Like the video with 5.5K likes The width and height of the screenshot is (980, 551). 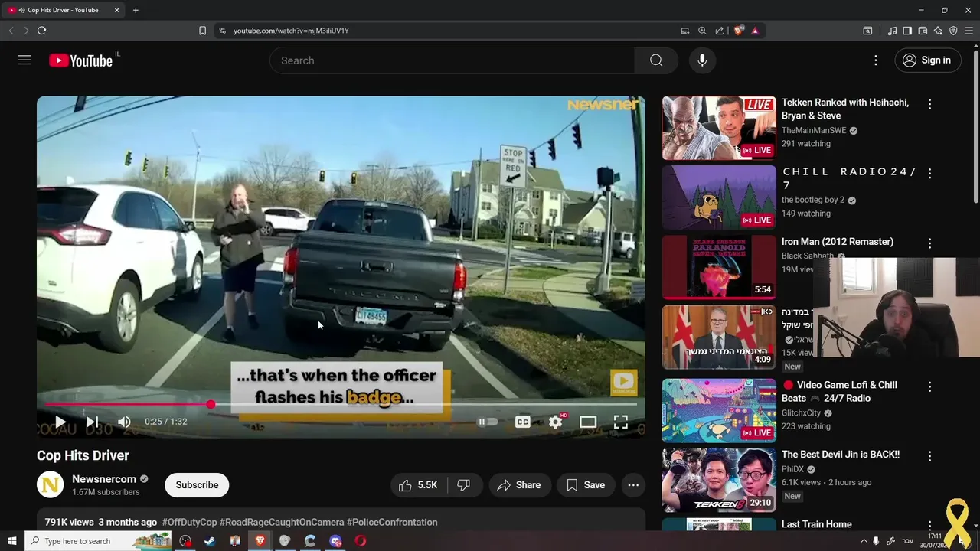418,485
